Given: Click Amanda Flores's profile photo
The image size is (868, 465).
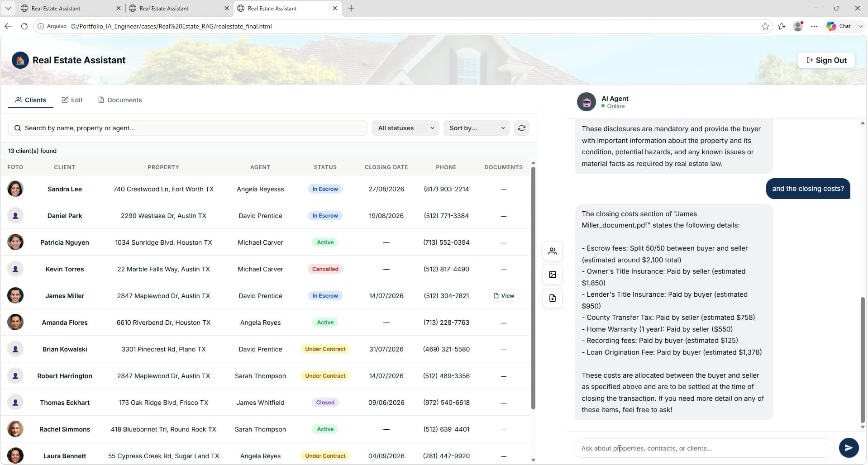Looking at the screenshot, I should point(15,322).
